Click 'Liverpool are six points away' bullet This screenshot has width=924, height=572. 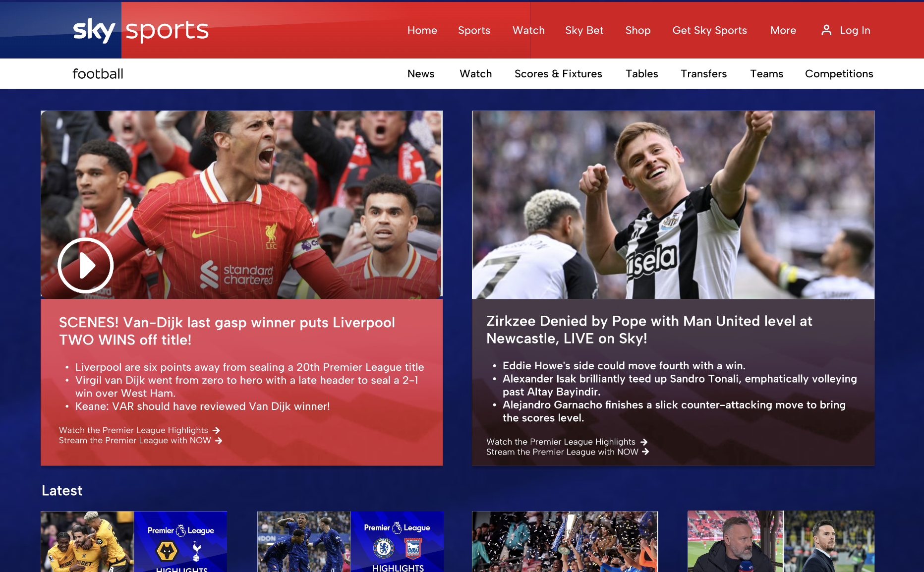249,367
